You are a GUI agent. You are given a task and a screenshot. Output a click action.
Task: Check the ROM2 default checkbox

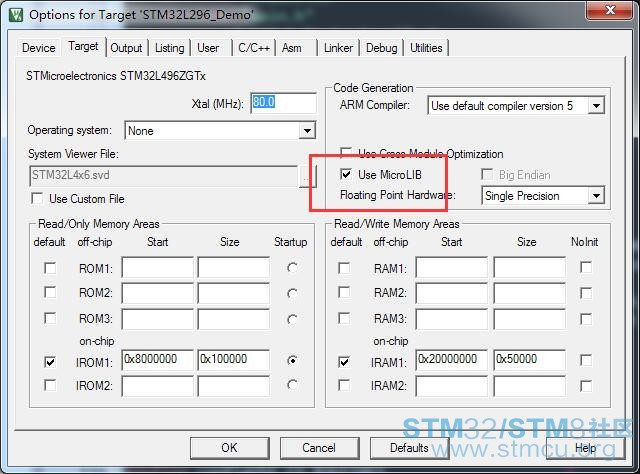[x=50, y=293]
